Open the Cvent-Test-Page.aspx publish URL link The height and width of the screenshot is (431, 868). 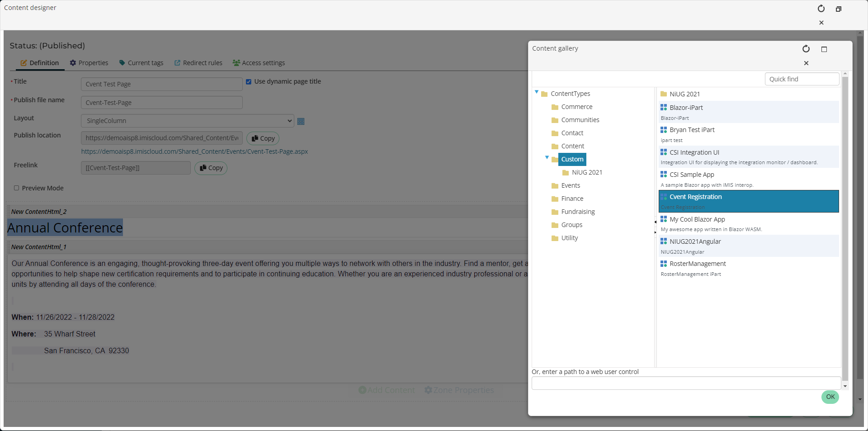pyautogui.click(x=194, y=152)
